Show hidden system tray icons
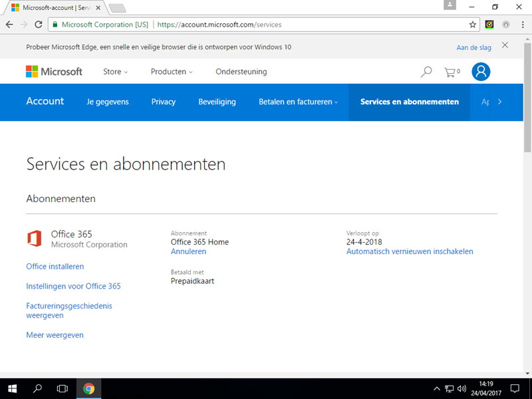 437,389
